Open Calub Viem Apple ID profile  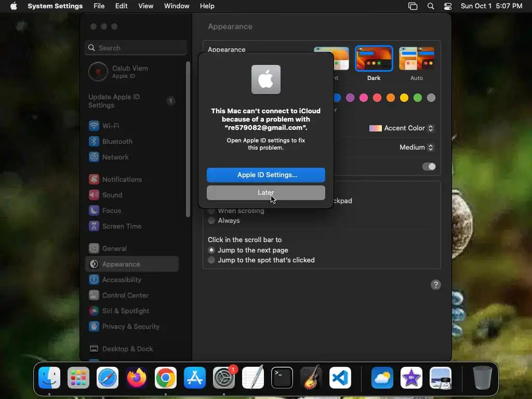tap(132, 72)
